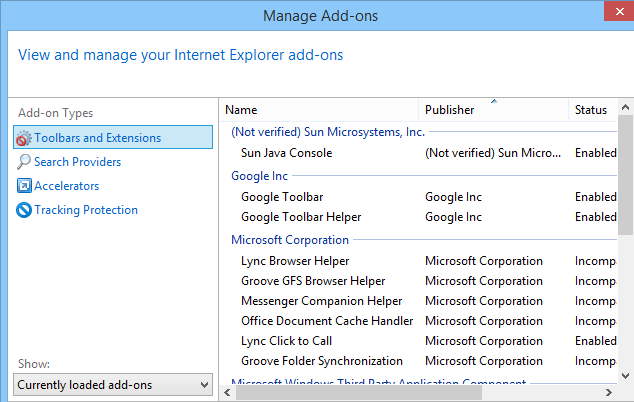This screenshot has width=634, height=402.
Task: Sort list by Name column header
Action: point(319,110)
